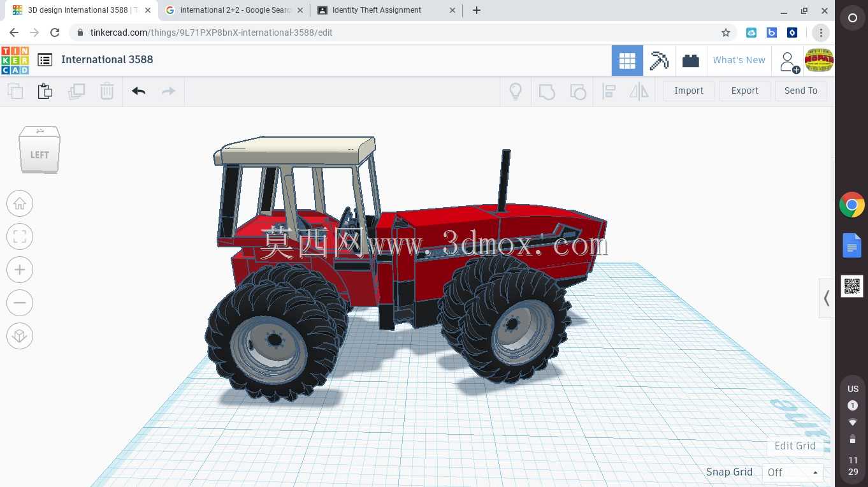Click the Copy icon in toolbar

[x=15, y=91]
